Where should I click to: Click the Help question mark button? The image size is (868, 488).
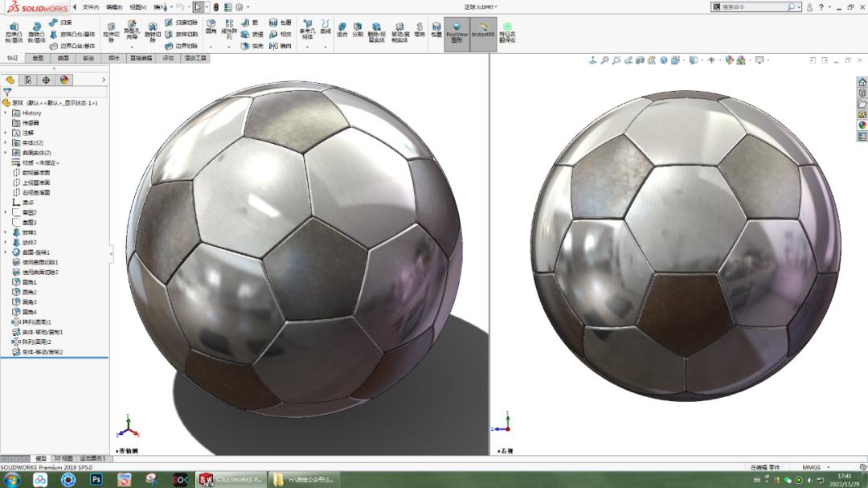821,6
